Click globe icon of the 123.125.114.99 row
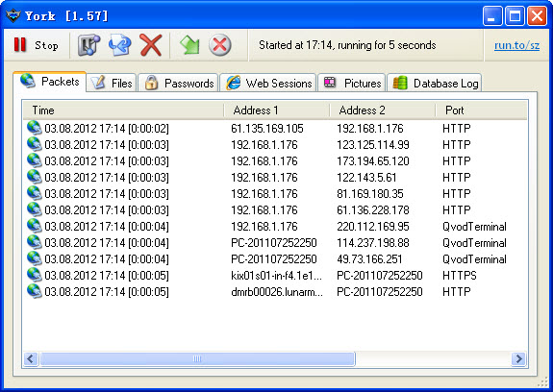 click(x=35, y=144)
